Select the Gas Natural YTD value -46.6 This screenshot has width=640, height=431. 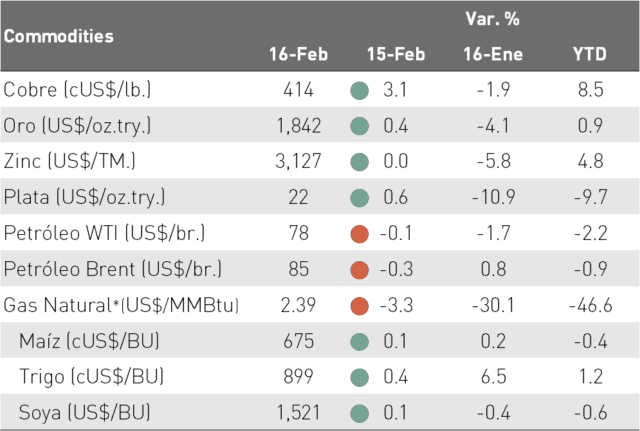(591, 305)
